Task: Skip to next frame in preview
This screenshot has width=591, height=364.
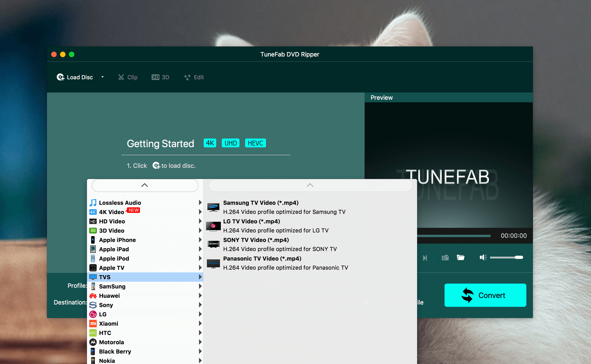Action: [425, 258]
